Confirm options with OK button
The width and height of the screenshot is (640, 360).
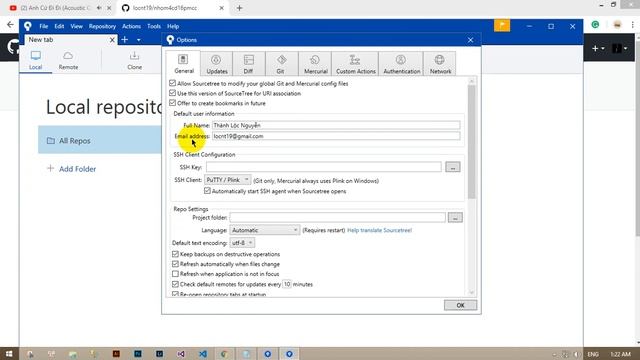pyautogui.click(x=460, y=305)
